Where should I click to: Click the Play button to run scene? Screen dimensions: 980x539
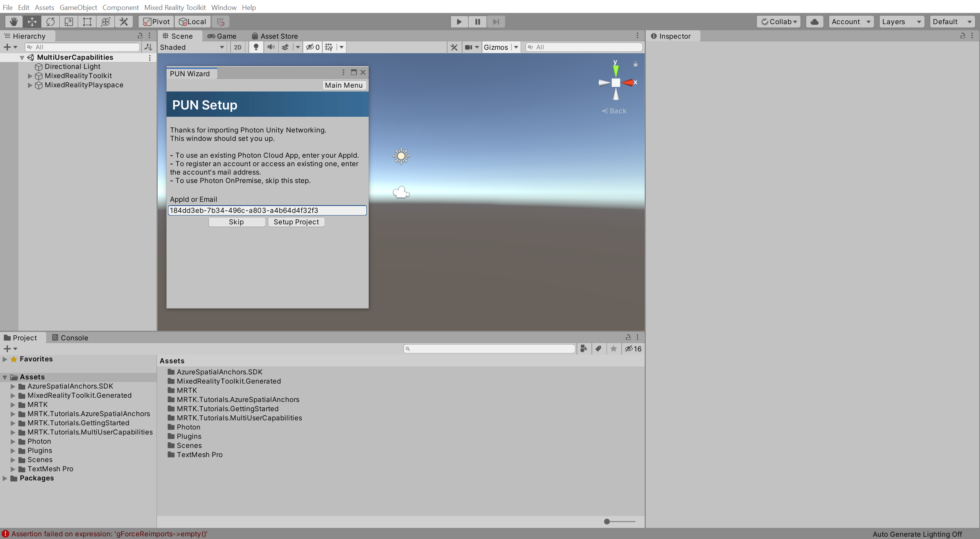tap(459, 21)
